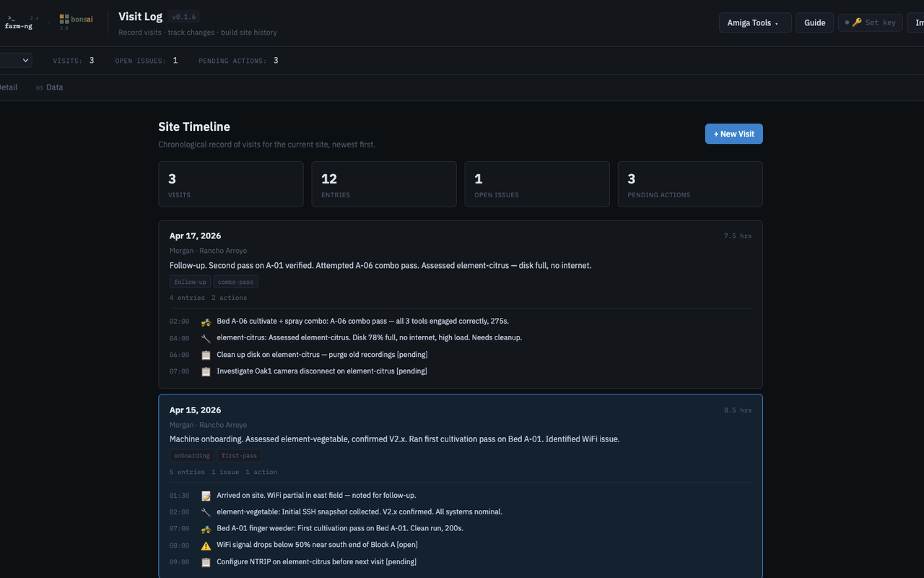The width and height of the screenshot is (924, 578).
Task: Click "7.5 hrs" duration on Apr 17 visit
Action: point(738,236)
